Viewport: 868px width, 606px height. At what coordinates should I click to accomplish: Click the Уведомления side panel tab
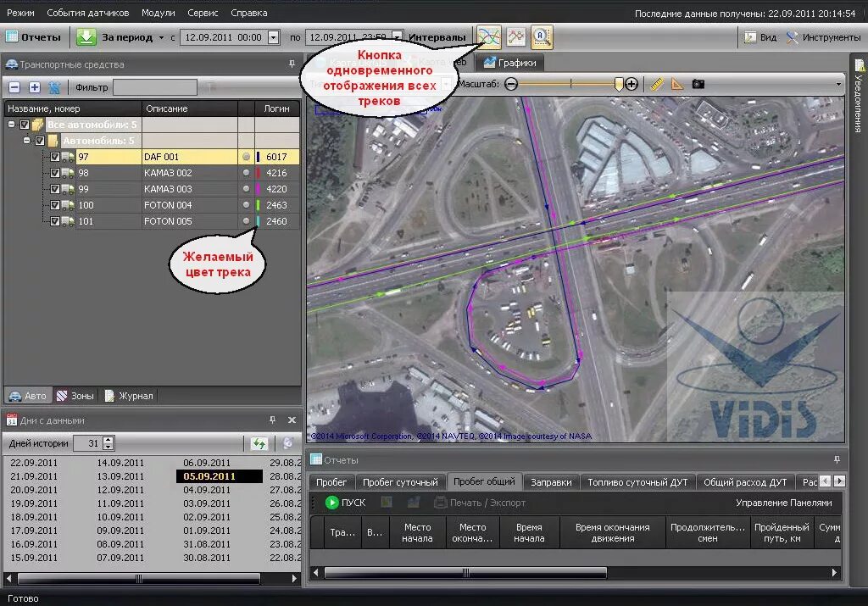(858, 97)
